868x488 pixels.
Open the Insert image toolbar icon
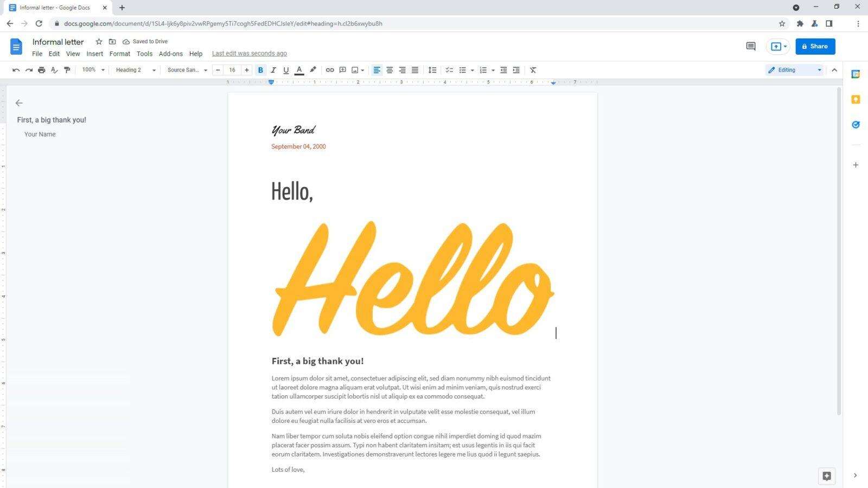click(x=354, y=69)
